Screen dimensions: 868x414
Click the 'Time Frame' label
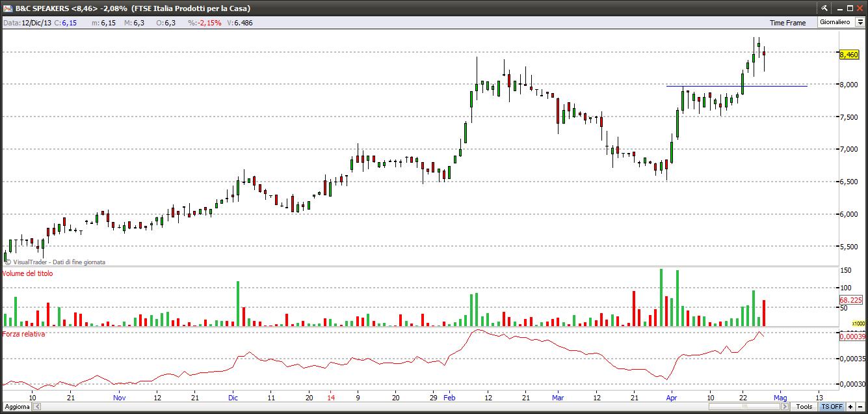click(787, 23)
